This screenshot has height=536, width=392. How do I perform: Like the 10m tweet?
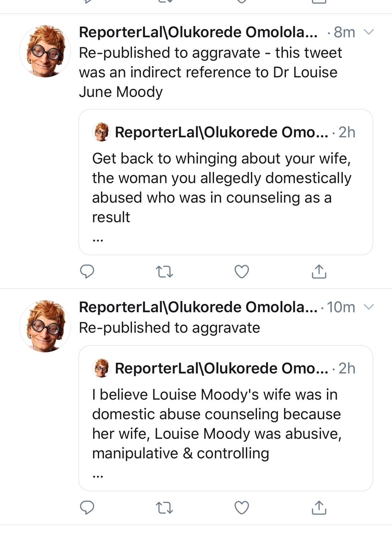242,508
